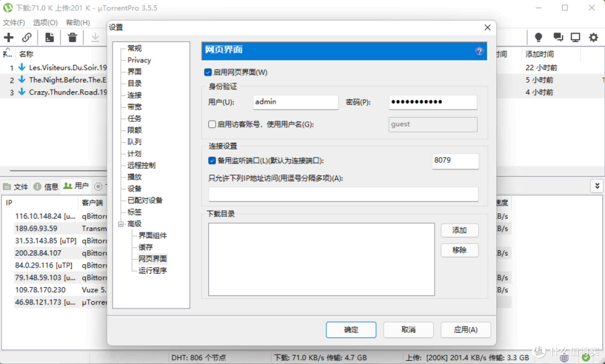
Task: Collapse the 高级 tree node
Action: click(122, 223)
